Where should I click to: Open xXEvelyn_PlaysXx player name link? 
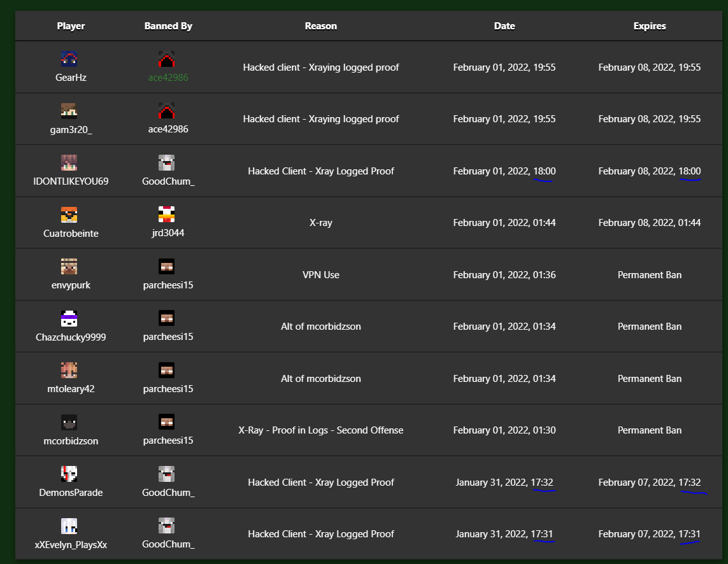[71, 545]
